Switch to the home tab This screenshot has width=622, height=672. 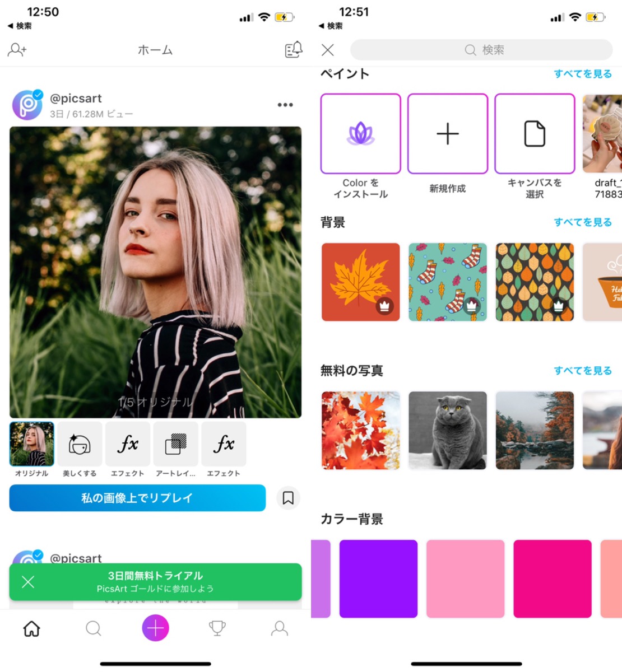click(31, 628)
